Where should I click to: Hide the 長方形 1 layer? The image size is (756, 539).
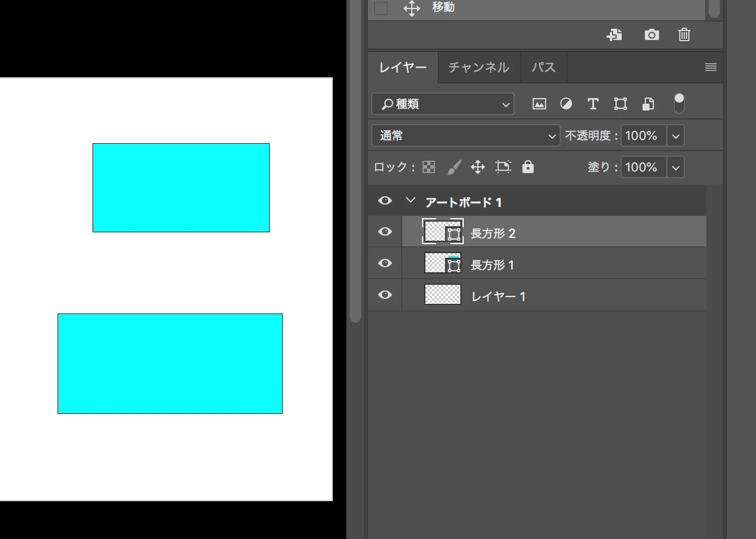coord(385,263)
